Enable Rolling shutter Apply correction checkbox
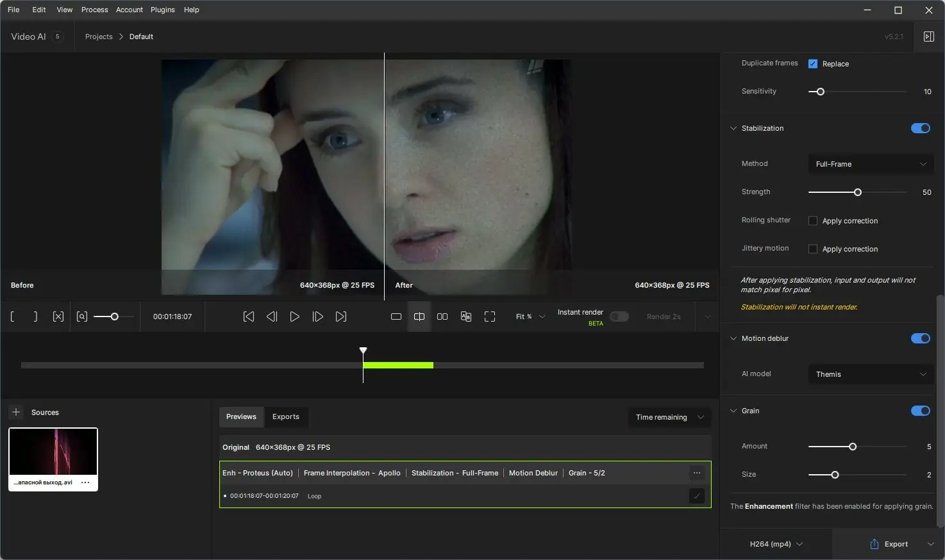This screenshot has height=560, width=945. (x=813, y=221)
